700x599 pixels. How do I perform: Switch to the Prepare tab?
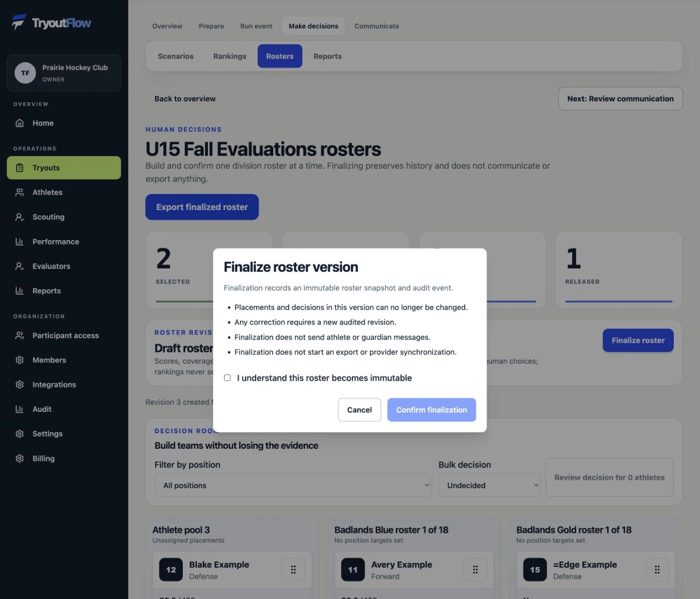point(211,26)
